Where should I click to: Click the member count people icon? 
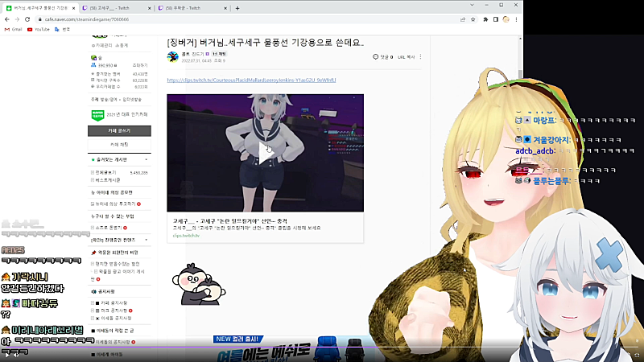coord(93,65)
